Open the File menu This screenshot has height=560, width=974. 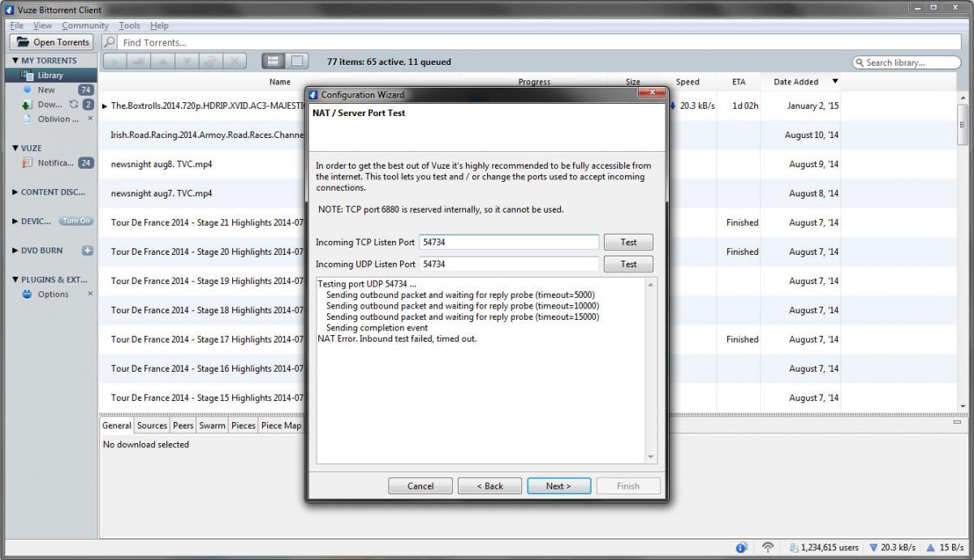coord(16,26)
